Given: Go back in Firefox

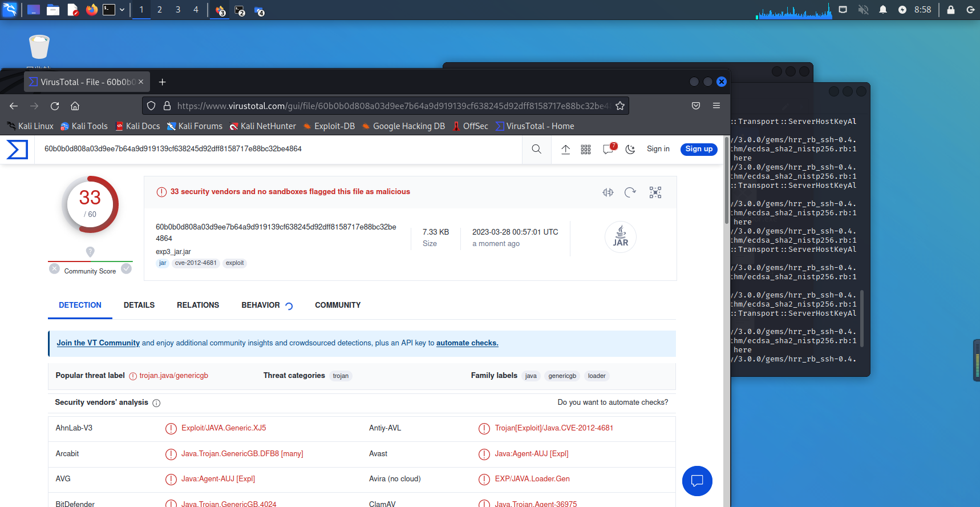Looking at the screenshot, I should pos(14,106).
